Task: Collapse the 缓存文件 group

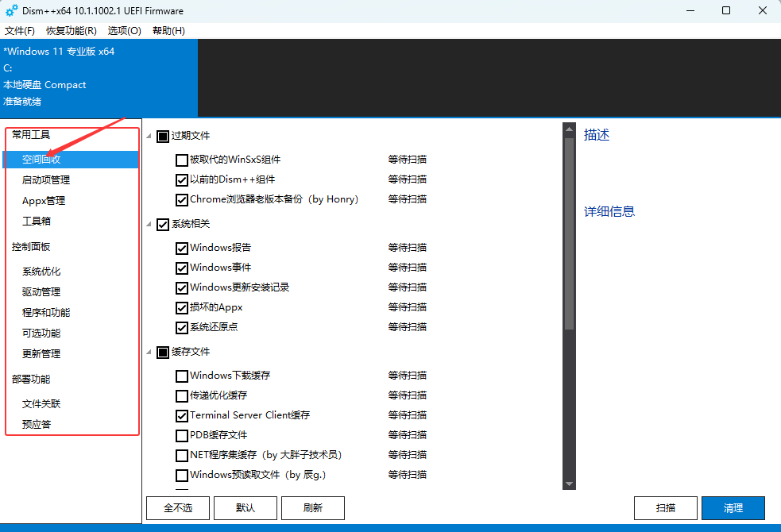Action: (149, 353)
